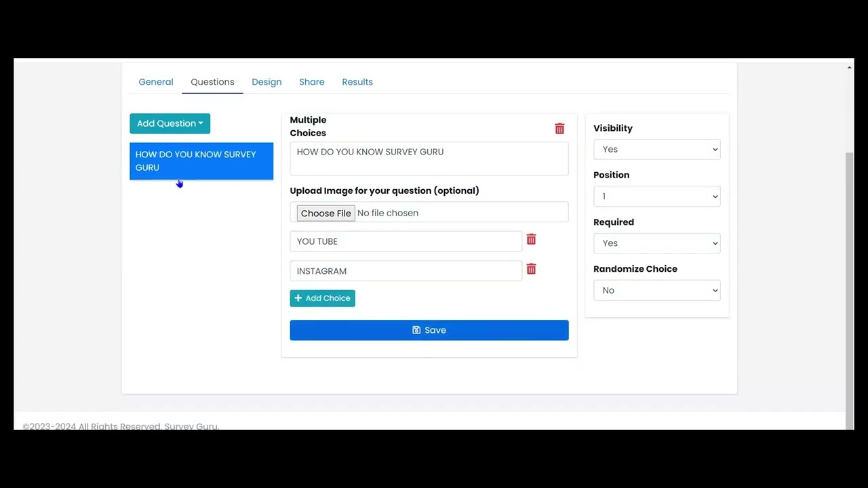Open the Randomize Choice dropdown
Viewport: 868px width, 488px height.
point(656,290)
